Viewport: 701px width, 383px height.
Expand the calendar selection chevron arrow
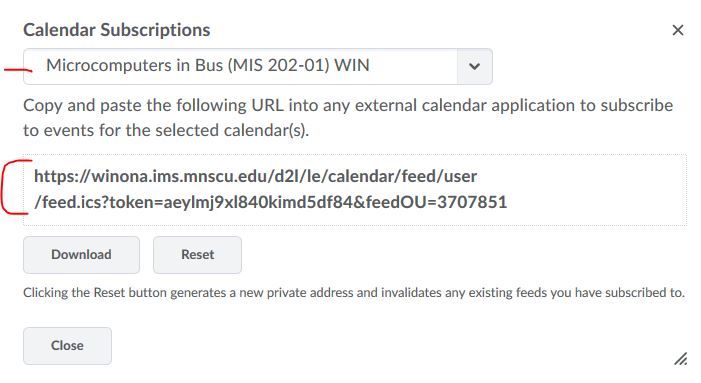(x=474, y=67)
